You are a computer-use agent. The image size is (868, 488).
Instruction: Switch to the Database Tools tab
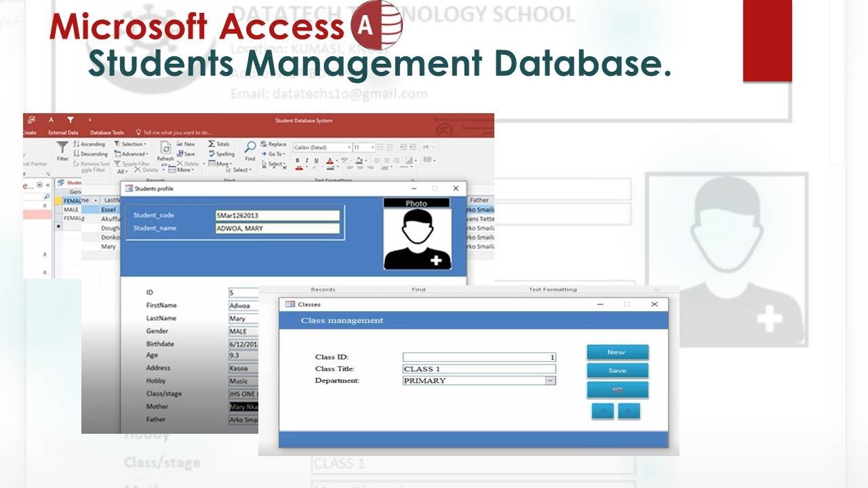(x=107, y=133)
